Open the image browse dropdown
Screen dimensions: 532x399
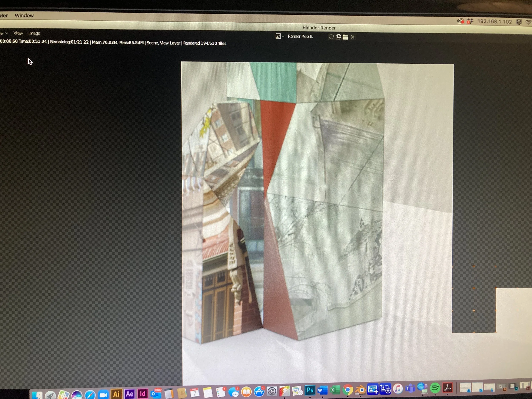point(279,36)
